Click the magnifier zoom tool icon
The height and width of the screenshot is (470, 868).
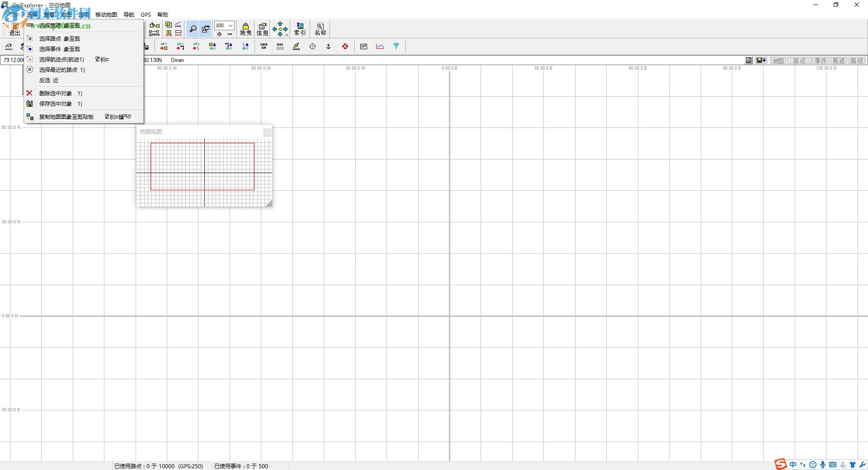tap(193, 29)
